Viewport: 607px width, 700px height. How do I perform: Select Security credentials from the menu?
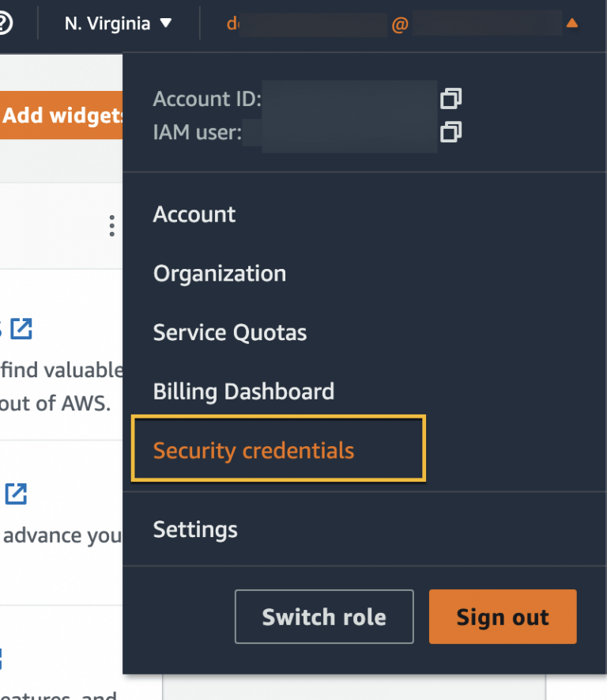(253, 448)
